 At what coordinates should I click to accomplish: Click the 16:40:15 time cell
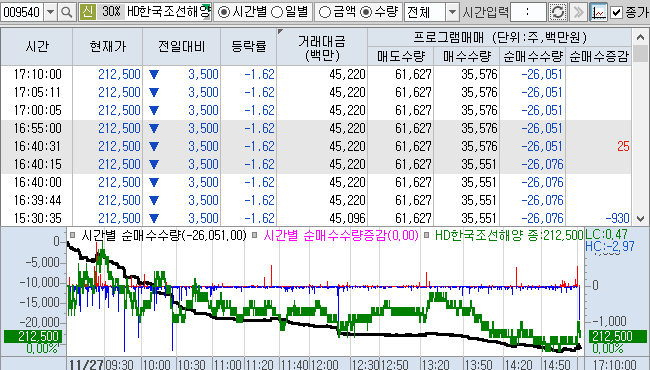(37, 164)
